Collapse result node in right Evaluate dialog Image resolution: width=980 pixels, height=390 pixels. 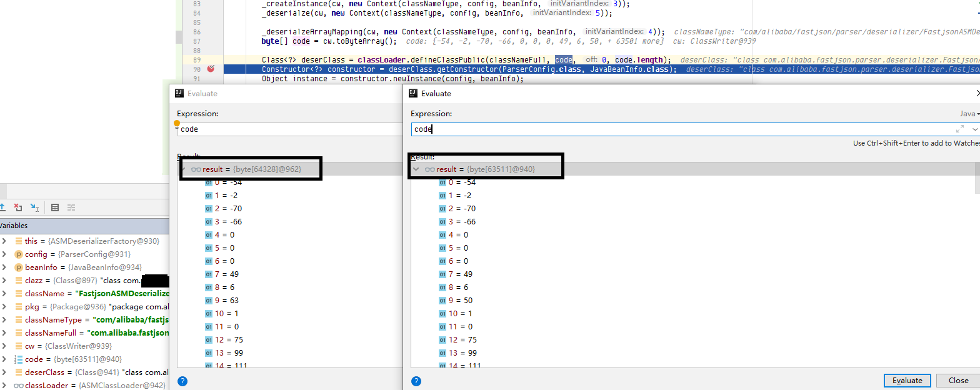pyautogui.click(x=416, y=169)
